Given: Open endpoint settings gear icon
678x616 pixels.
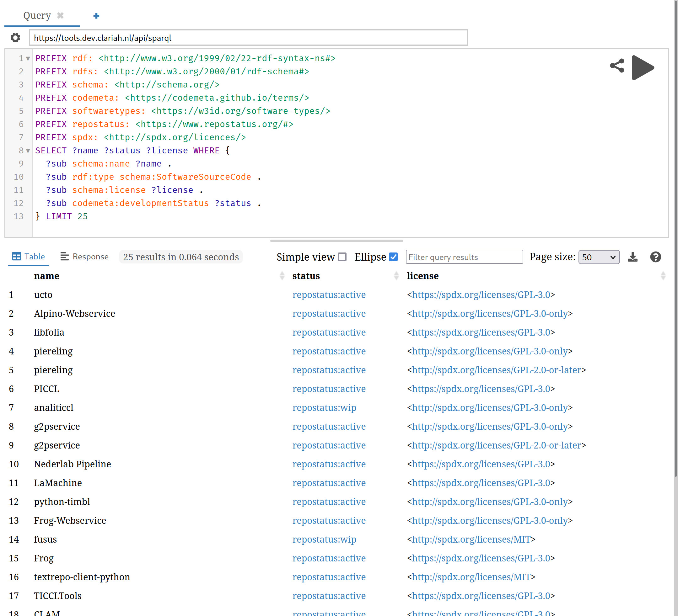Looking at the screenshot, I should pos(15,38).
